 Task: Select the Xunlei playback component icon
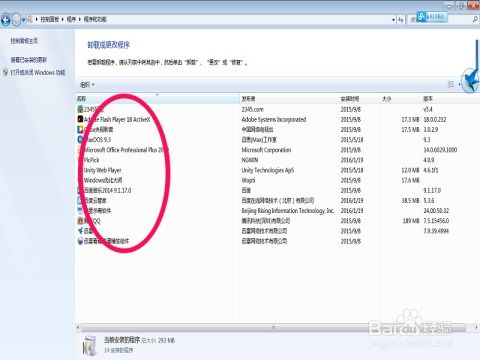tap(80, 241)
